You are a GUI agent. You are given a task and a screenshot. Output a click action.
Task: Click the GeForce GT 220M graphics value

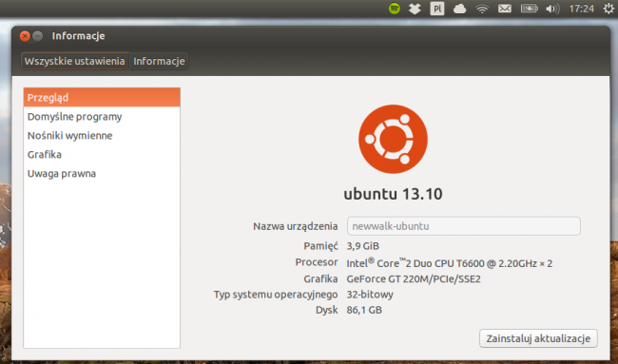414,279
